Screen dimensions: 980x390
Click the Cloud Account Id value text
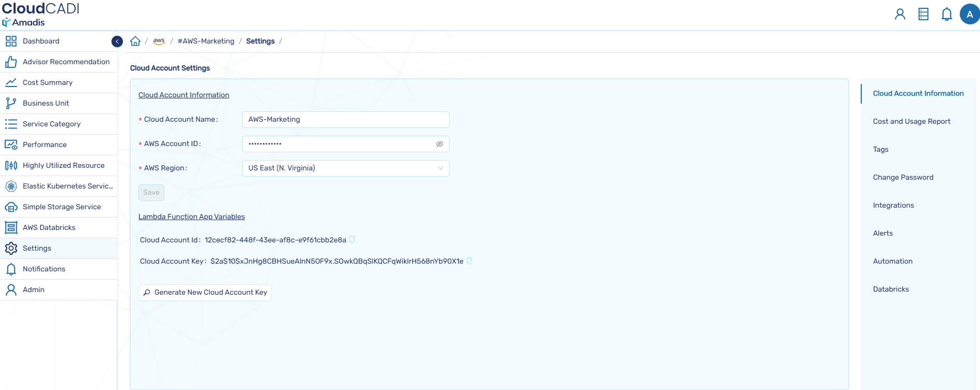tap(275, 240)
